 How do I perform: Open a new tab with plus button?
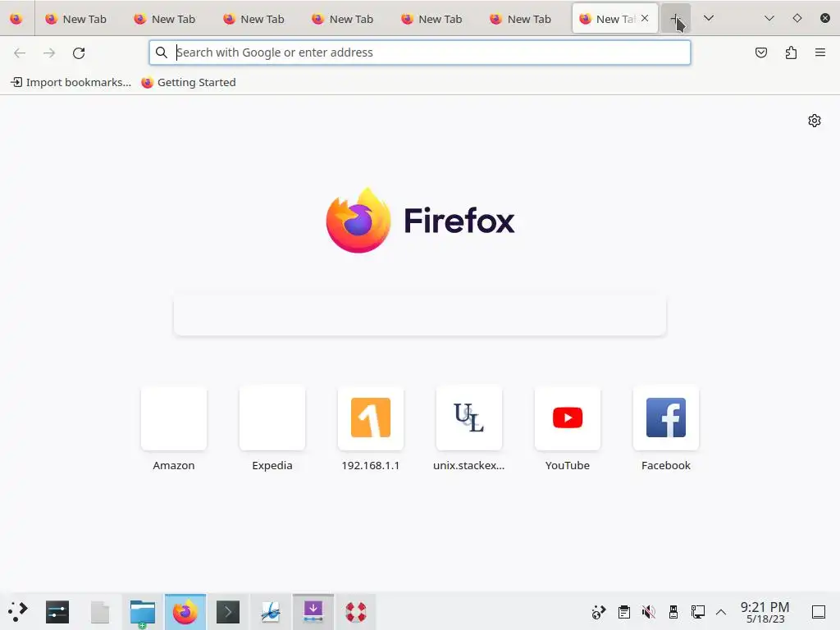tap(676, 19)
